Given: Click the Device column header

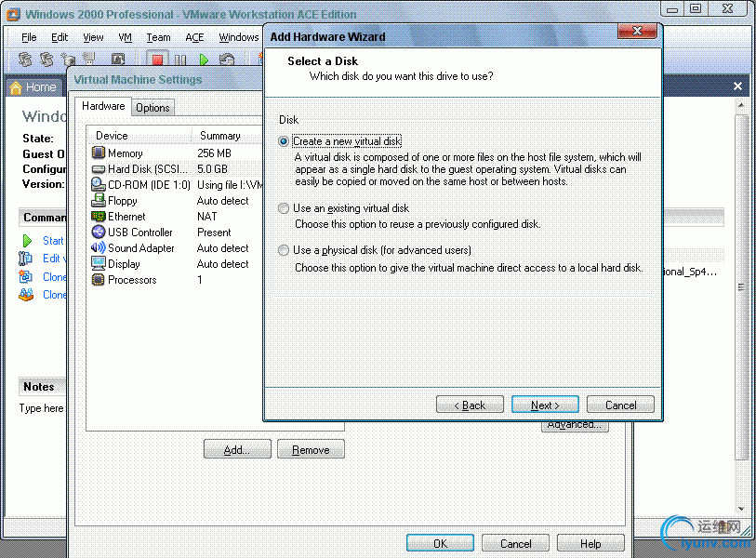Looking at the screenshot, I should pos(139,136).
